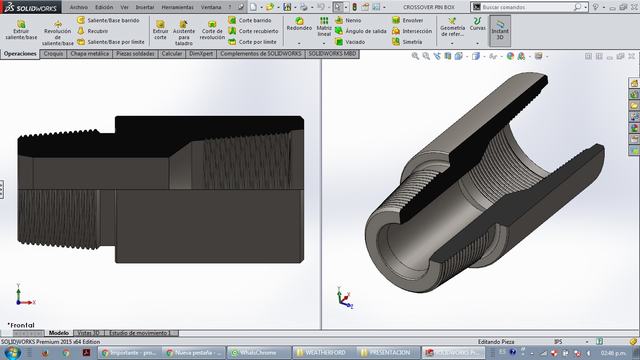Click the Previous view icon

click(437, 56)
